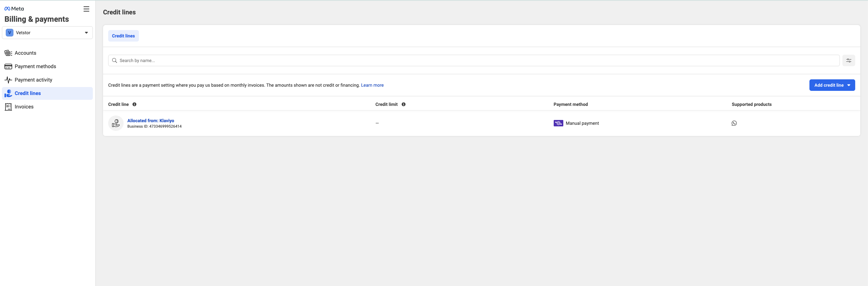The width and height of the screenshot is (868, 286).
Task: Navigate to Payment activity
Action: click(33, 80)
